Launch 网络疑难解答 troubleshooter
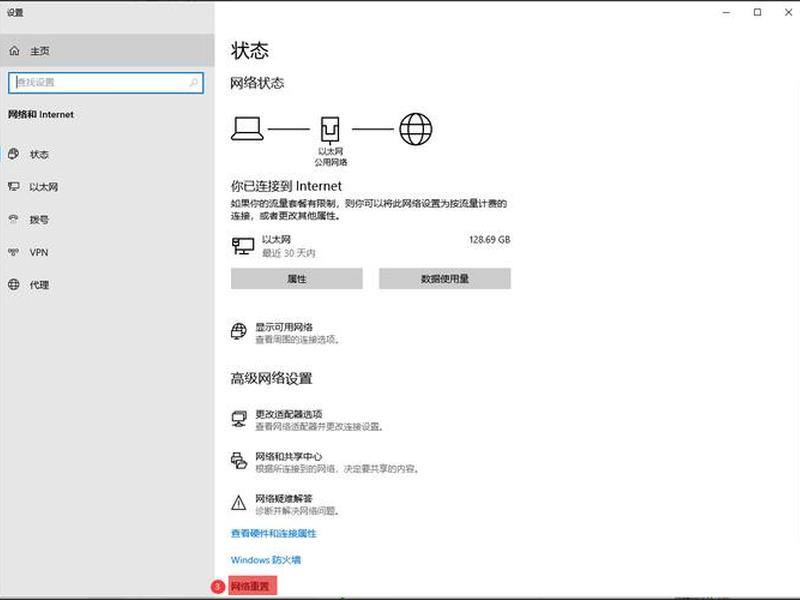 tap(284, 498)
